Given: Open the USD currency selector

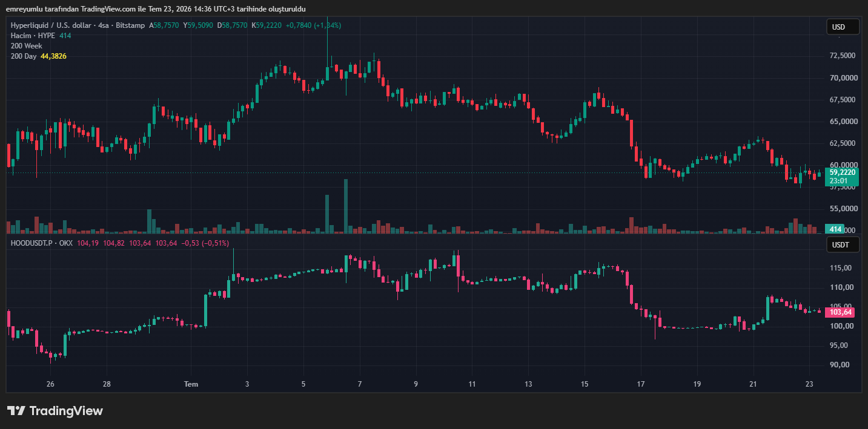Looking at the screenshot, I should click(x=843, y=27).
